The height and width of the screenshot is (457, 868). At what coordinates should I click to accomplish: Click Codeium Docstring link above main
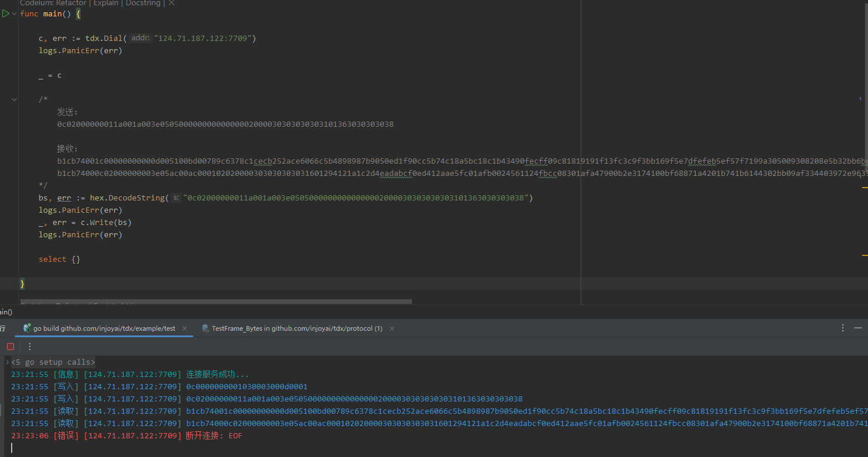click(x=143, y=4)
